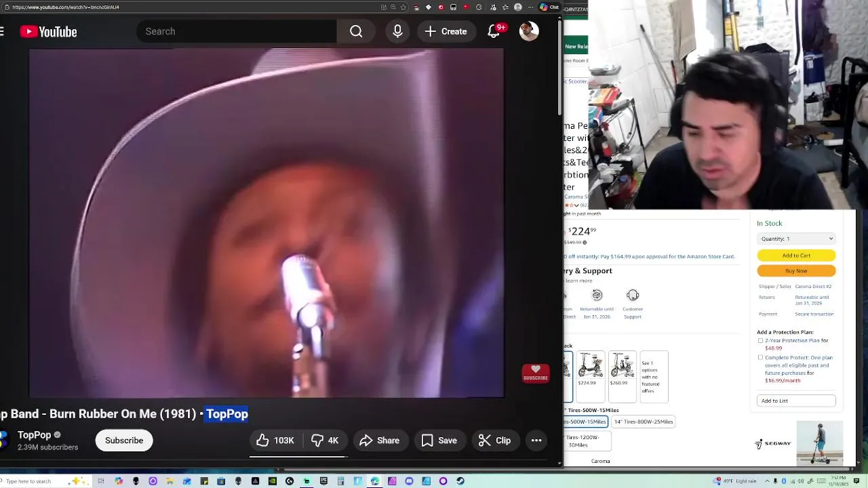Select the Tires-500W-15Miles option
The height and width of the screenshot is (488, 868).
586,422
